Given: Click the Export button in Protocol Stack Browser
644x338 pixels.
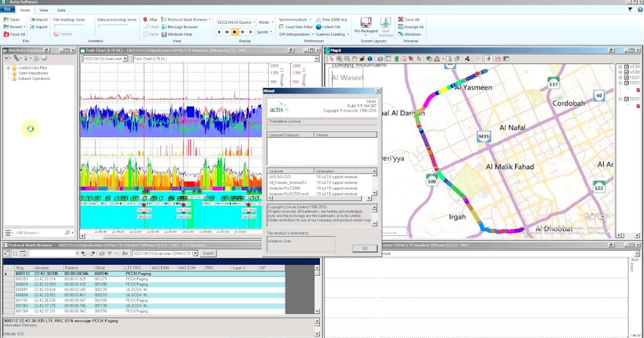Looking at the screenshot, I should click(208, 253).
